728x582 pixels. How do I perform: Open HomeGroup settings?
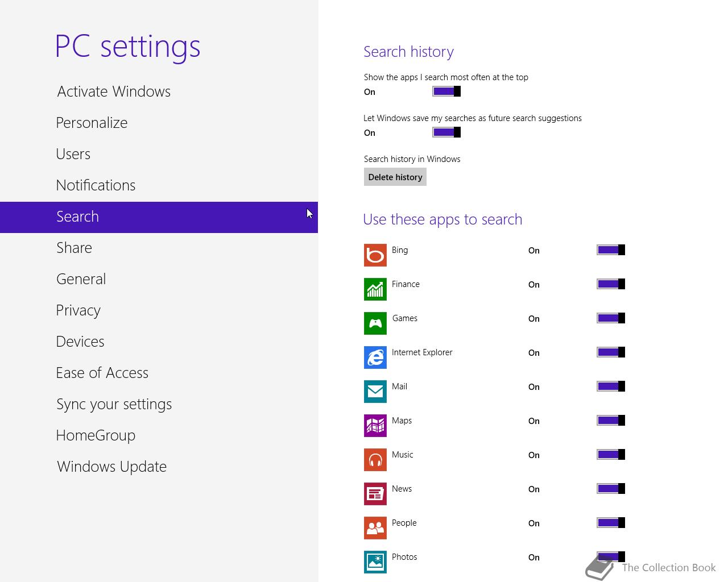point(159,435)
